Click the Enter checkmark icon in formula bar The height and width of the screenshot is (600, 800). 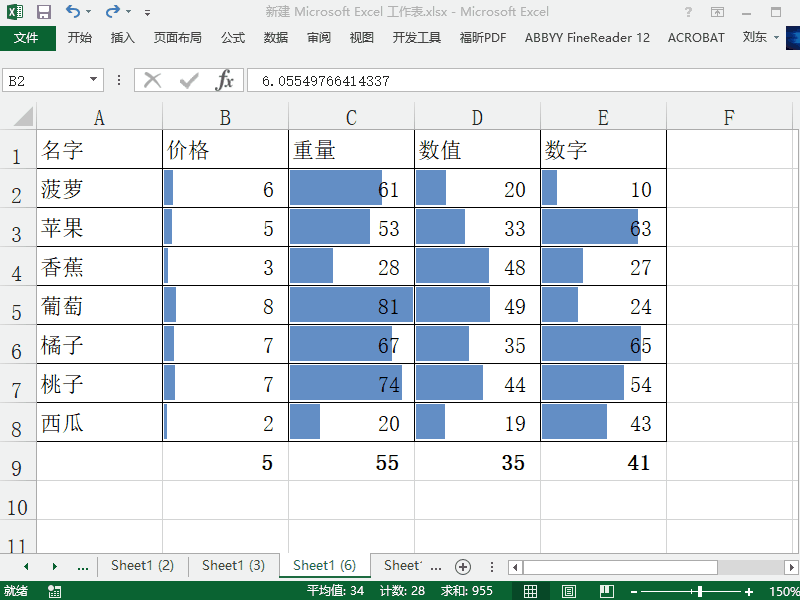[189, 80]
